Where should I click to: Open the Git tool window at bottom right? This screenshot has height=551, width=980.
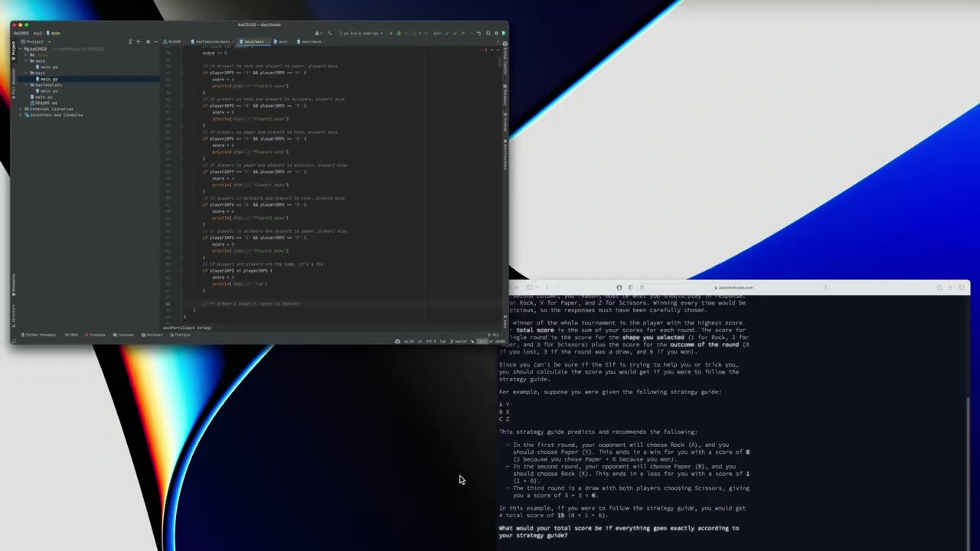495,335
